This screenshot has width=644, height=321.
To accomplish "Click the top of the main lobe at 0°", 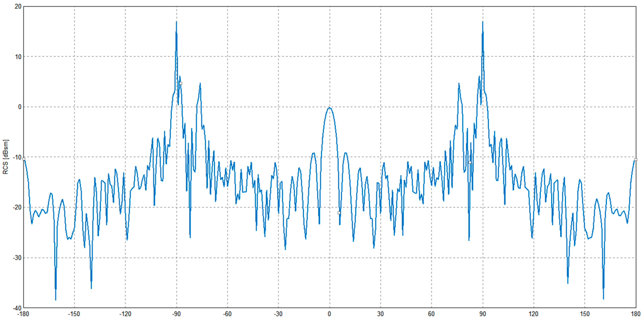I will (x=329, y=108).
